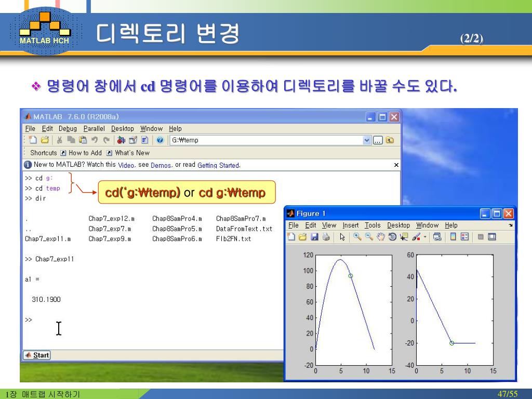532x399 pixels.
Task: Save figure with floppy disk icon
Action: [314, 237]
